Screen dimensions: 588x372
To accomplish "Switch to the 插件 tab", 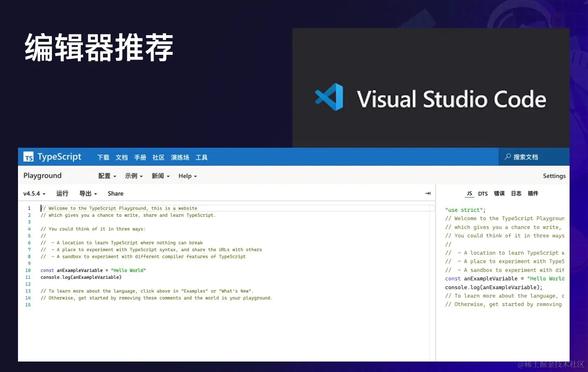I will click(533, 193).
